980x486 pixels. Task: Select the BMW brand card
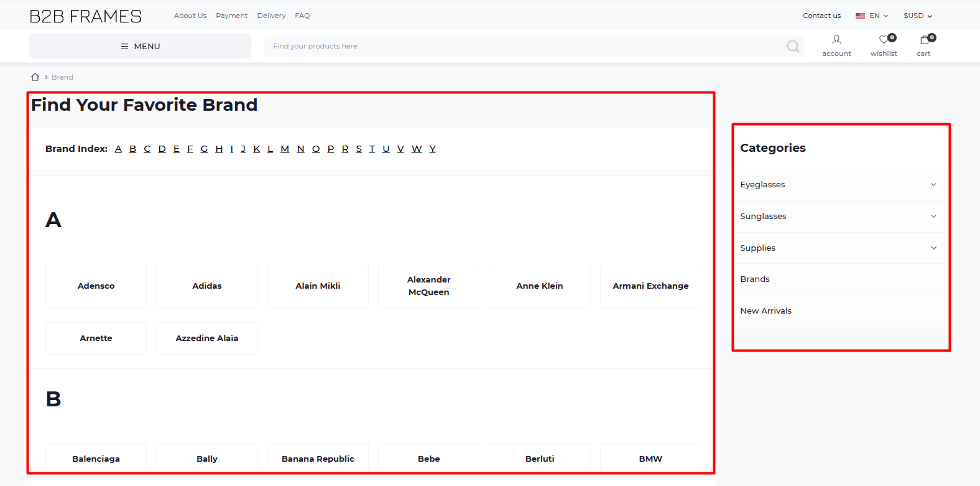[x=650, y=459]
